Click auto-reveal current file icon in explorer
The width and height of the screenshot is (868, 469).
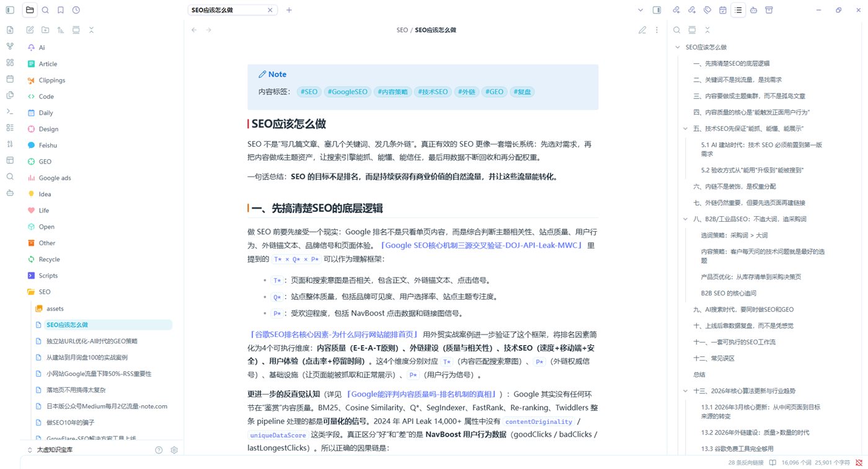click(76, 30)
